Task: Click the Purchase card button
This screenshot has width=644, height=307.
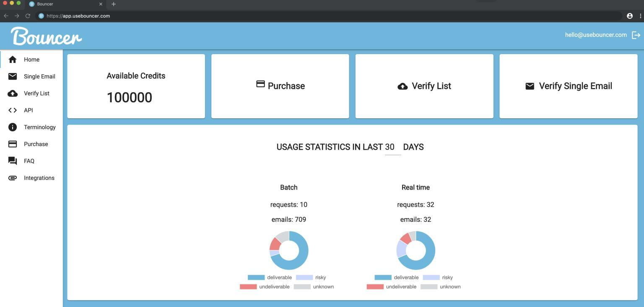Action: coord(280,86)
